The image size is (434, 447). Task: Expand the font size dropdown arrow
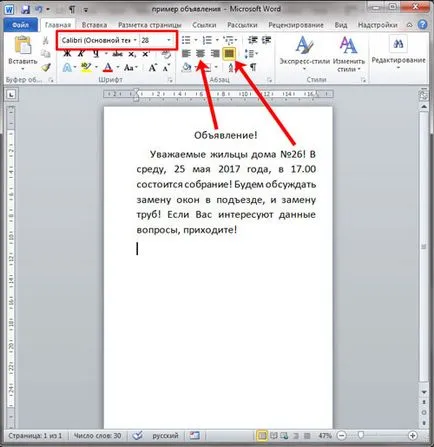169,40
